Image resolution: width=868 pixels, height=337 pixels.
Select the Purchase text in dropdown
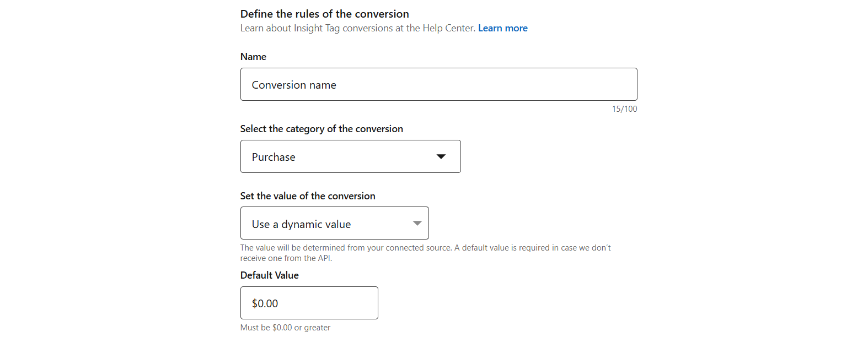point(274,157)
